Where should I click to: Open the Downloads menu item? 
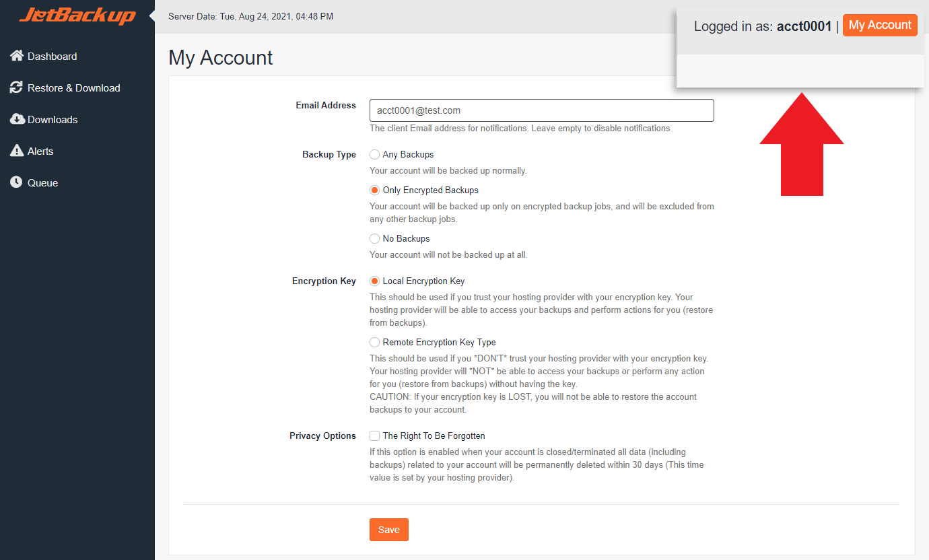(x=53, y=120)
